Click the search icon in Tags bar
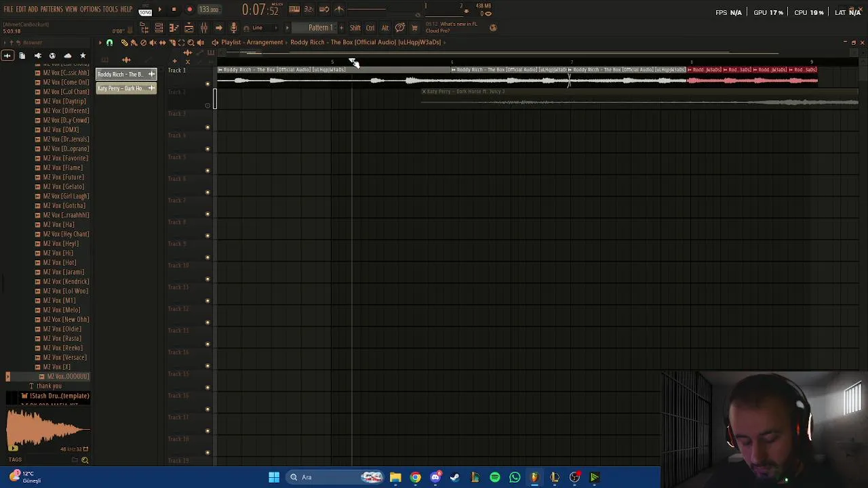Image resolution: width=868 pixels, height=488 pixels. click(x=85, y=460)
